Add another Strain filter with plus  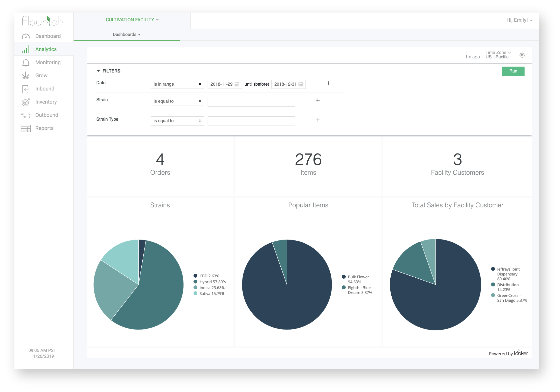(x=317, y=101)
